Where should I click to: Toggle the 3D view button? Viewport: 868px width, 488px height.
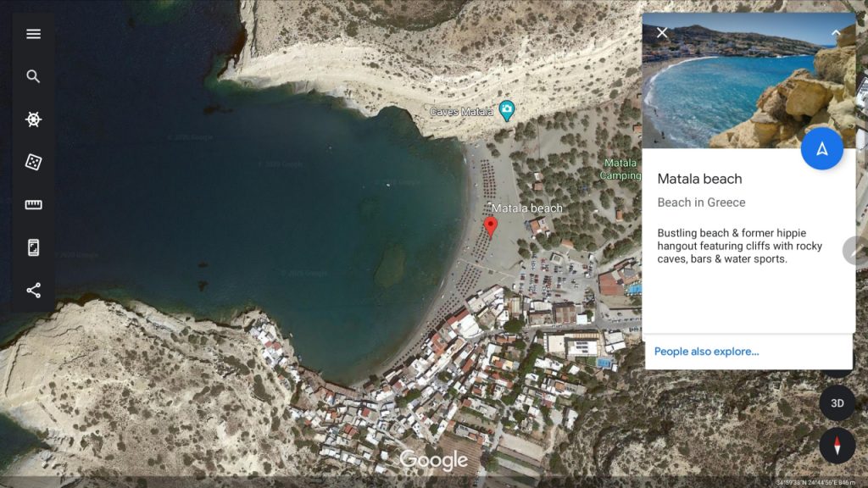[837, 403]
